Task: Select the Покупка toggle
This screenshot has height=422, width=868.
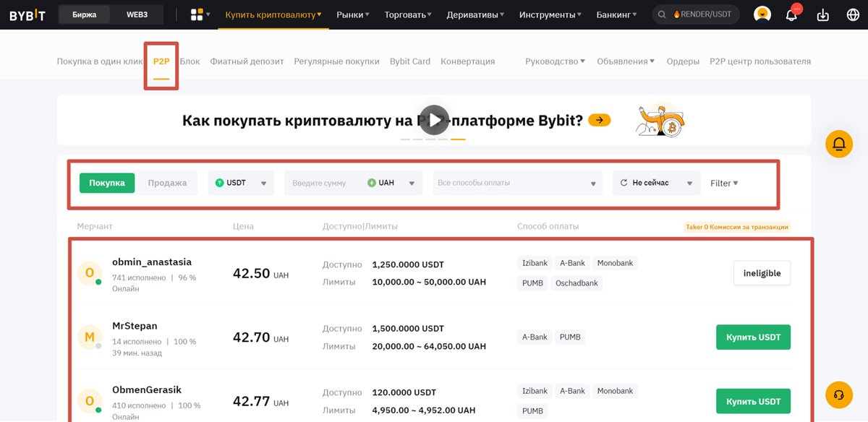Action: (107, 183)
